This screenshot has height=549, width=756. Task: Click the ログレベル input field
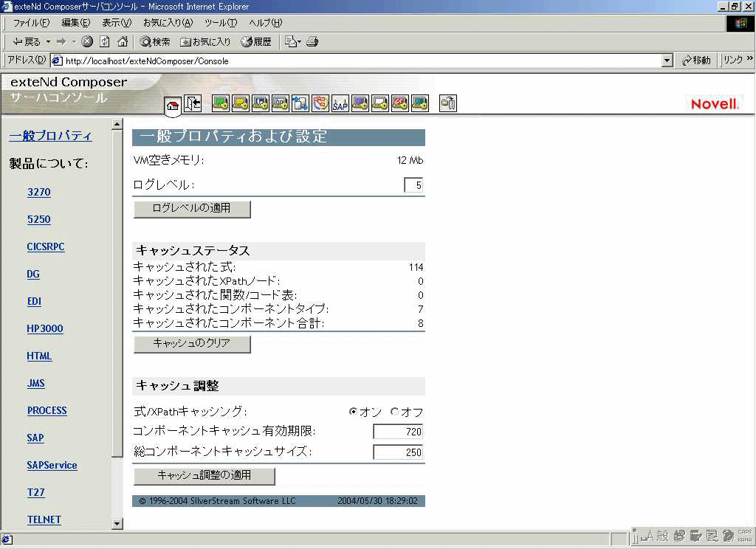pos(413,185)
